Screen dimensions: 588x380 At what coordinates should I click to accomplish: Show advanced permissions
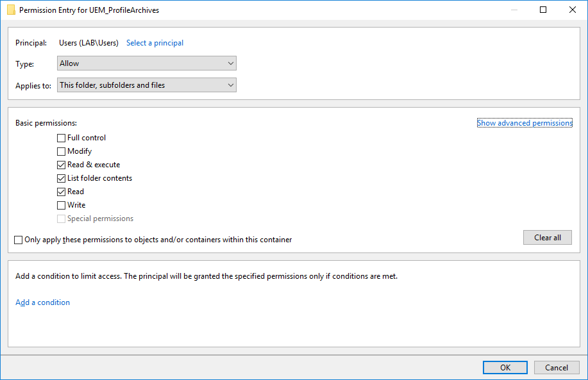(x=524, y=123)
